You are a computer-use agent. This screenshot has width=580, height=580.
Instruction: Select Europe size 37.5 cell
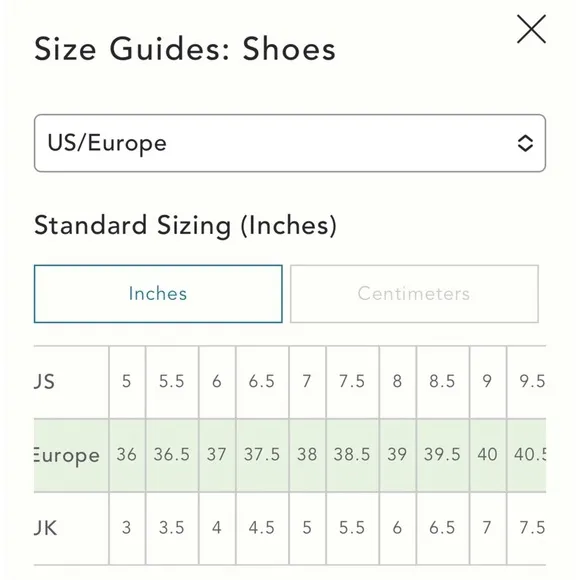click(x=262, y=455)
